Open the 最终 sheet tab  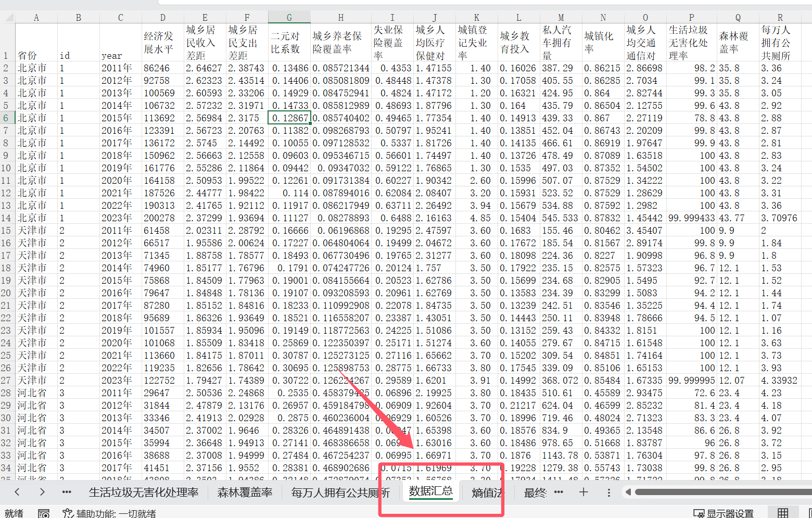click(x=535, y=492)
